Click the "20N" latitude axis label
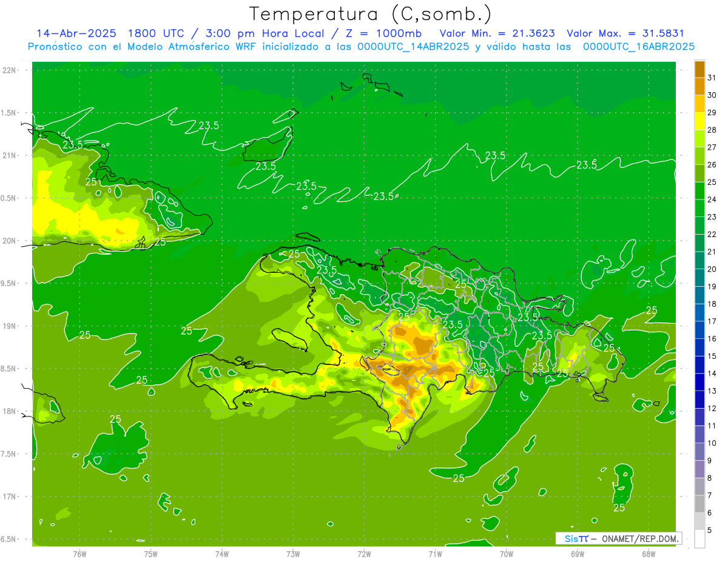 (x=9, y=241)
